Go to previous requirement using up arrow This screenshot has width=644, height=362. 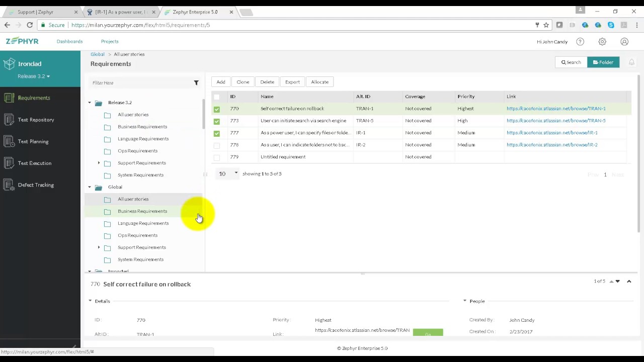[x=612, y=282]
